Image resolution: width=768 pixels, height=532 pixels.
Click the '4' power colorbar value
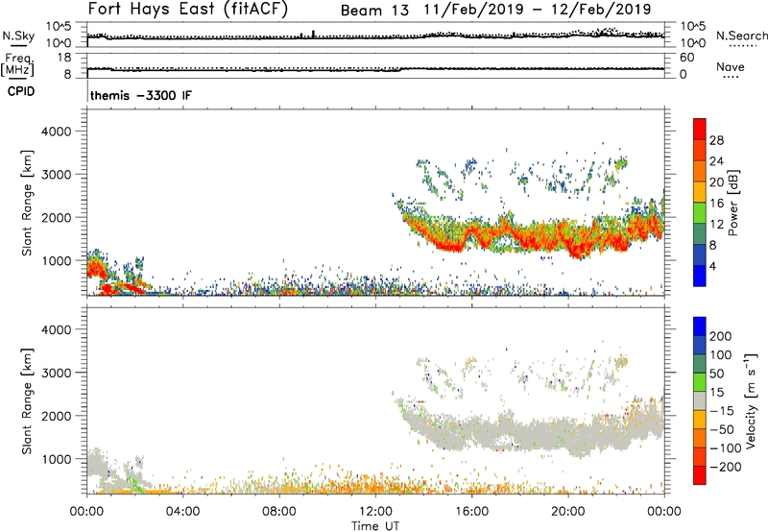[x=713, y=266]
